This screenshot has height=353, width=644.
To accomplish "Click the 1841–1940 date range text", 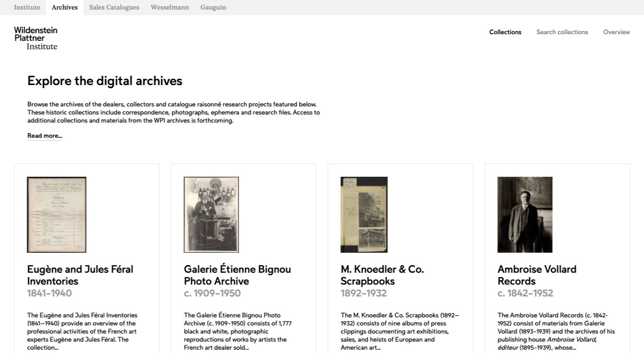I will (49, 293).
